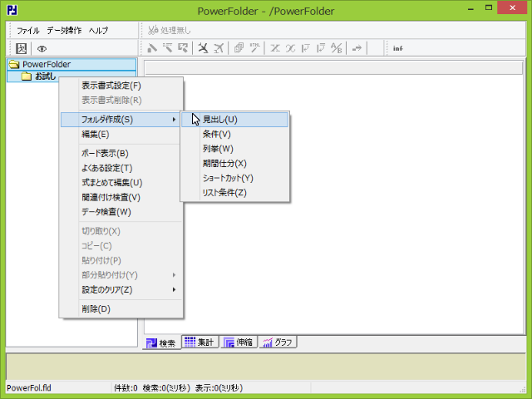Click the HTML pencil toolbar icon
532x399 pixels.
[255, 48]
